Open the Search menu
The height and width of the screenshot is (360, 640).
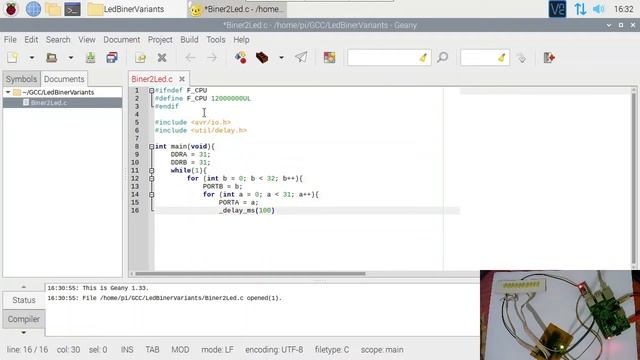point(58,40)
